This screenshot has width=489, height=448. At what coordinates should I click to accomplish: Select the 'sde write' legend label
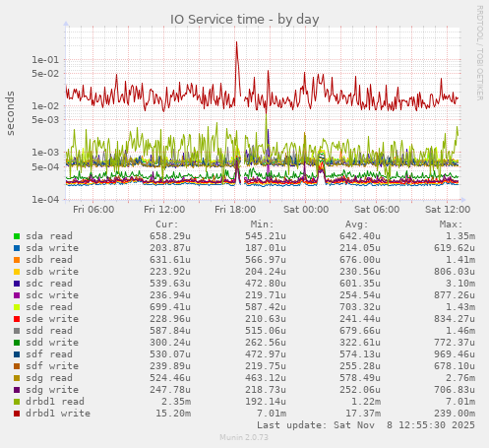point(52,319)
